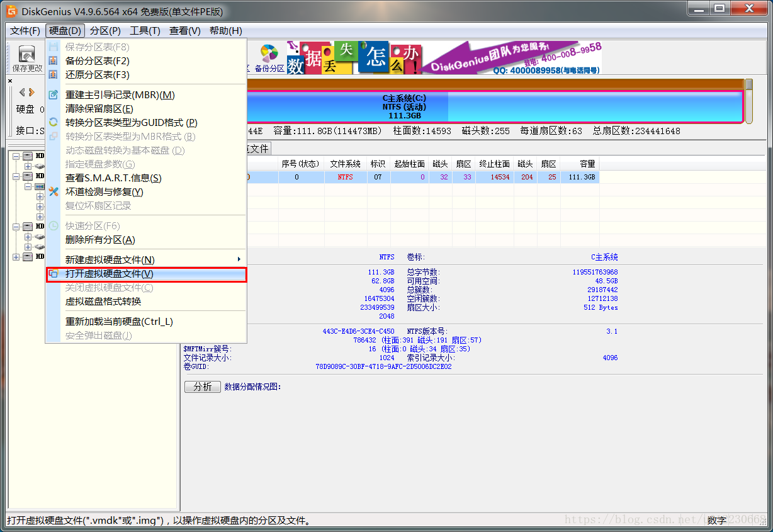Close the disk info panel with small x

click(x=10, y=81)
